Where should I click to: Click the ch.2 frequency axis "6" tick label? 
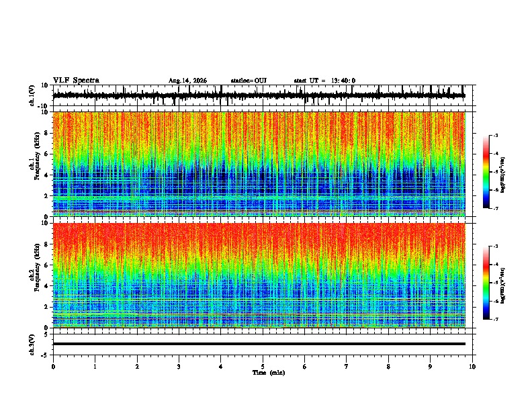point(46,265)
